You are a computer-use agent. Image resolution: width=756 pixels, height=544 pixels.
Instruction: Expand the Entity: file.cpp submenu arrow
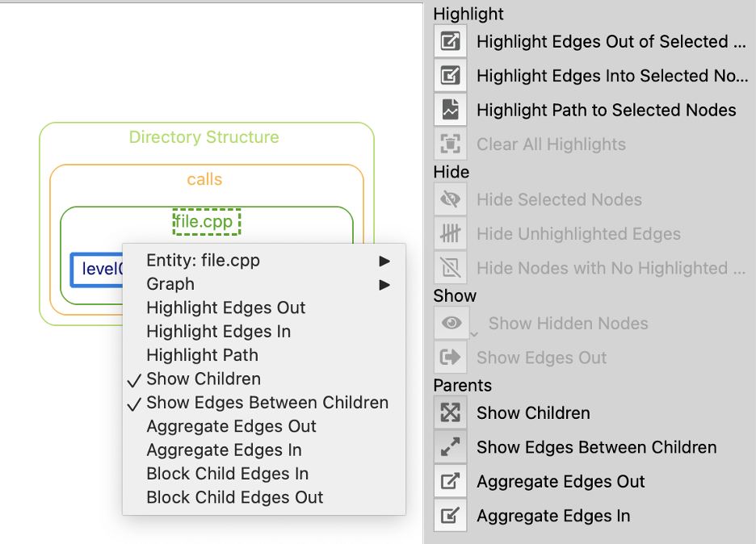tap(384, 262)
